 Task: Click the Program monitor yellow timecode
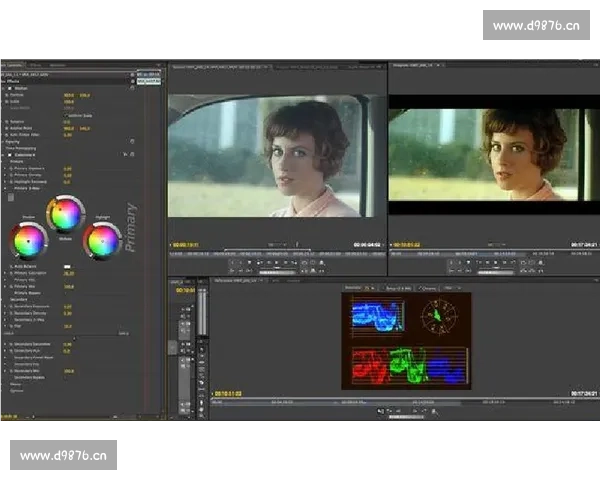coord(406,243)
